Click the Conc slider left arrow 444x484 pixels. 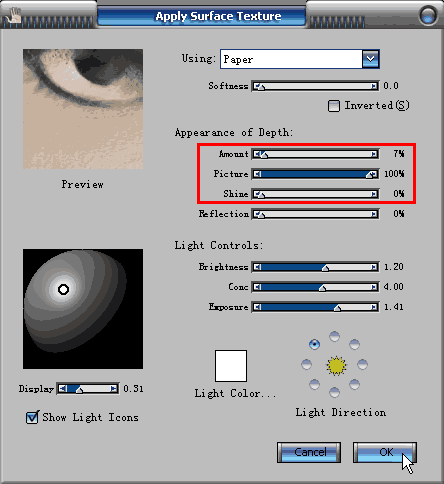257,287
